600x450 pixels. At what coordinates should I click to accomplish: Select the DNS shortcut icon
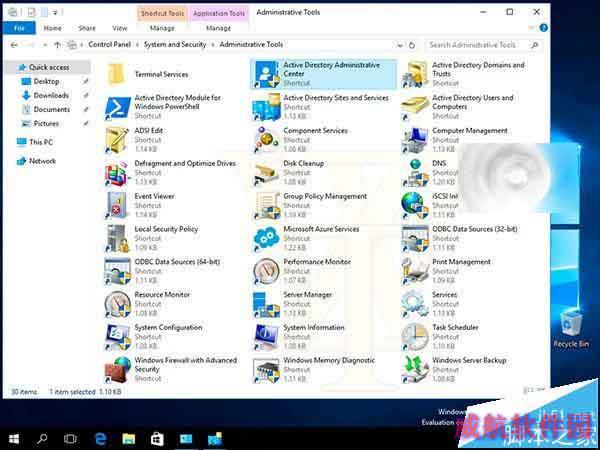pos(416,173)
